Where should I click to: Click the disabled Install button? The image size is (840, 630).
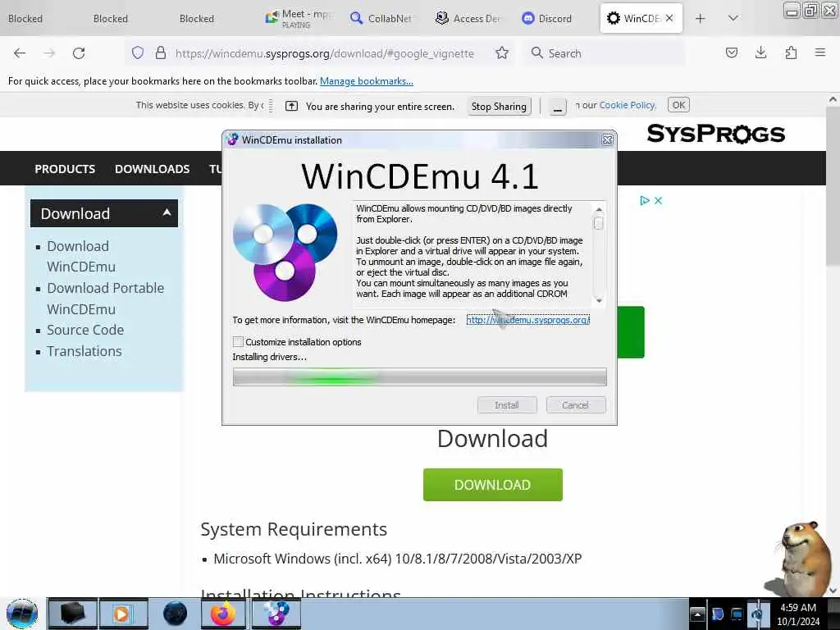click(507, 405)
